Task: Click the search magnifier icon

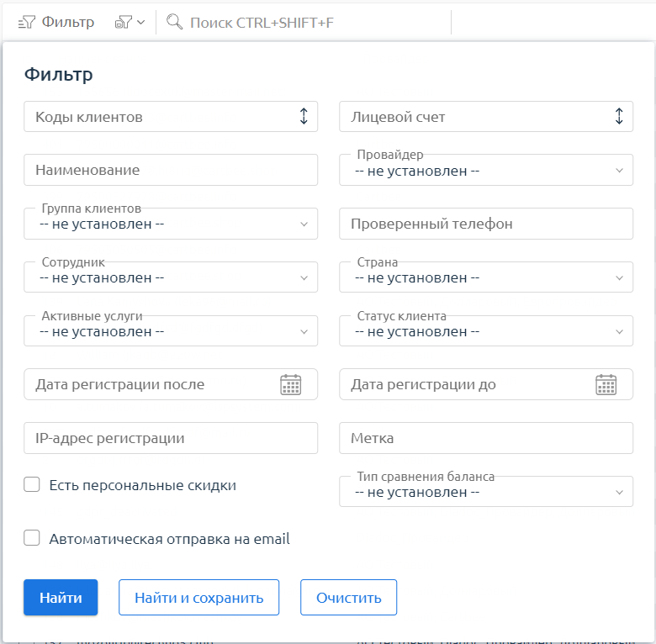Action: point(175,23)
